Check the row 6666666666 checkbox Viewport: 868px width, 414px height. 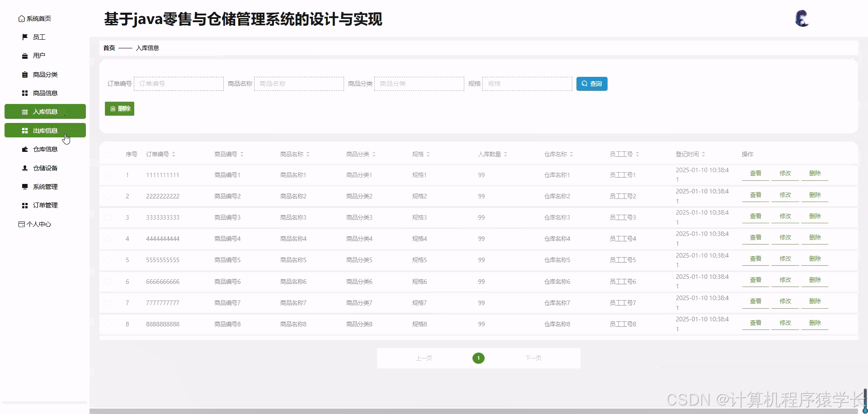pos(108,282)
